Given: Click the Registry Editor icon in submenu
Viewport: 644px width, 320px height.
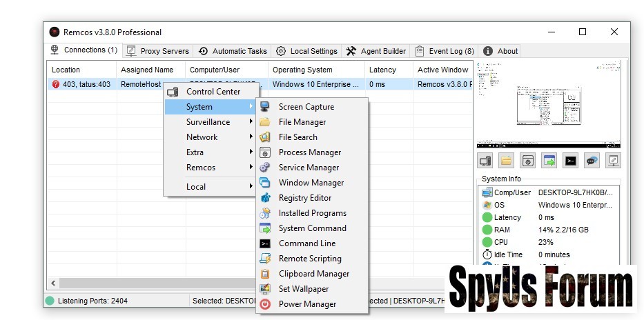Looking at the screenshot, I should point(265,198).
